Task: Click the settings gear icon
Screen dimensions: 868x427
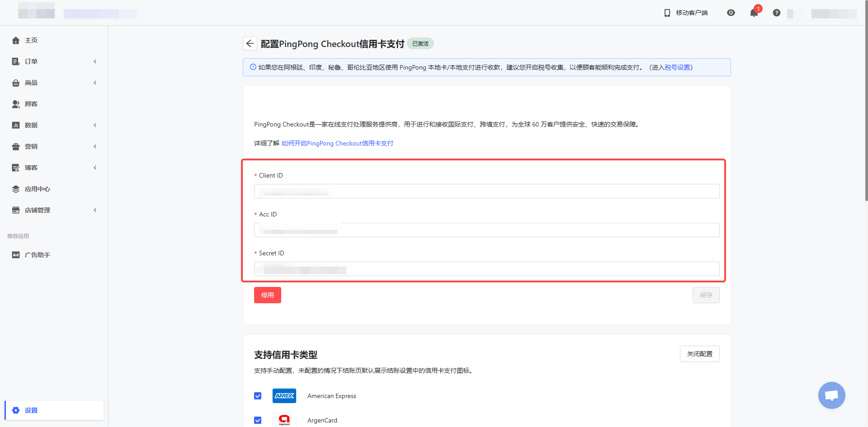Action: [16, 410]
